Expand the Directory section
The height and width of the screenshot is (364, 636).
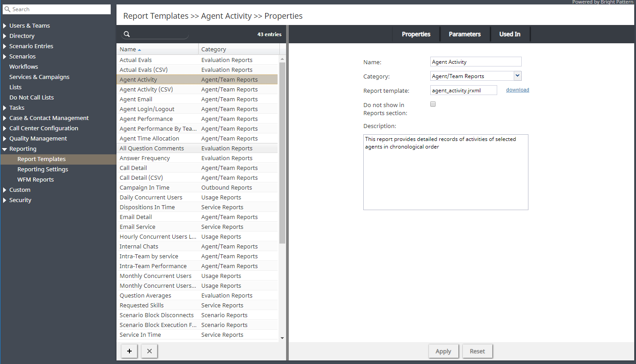(5, 36)
